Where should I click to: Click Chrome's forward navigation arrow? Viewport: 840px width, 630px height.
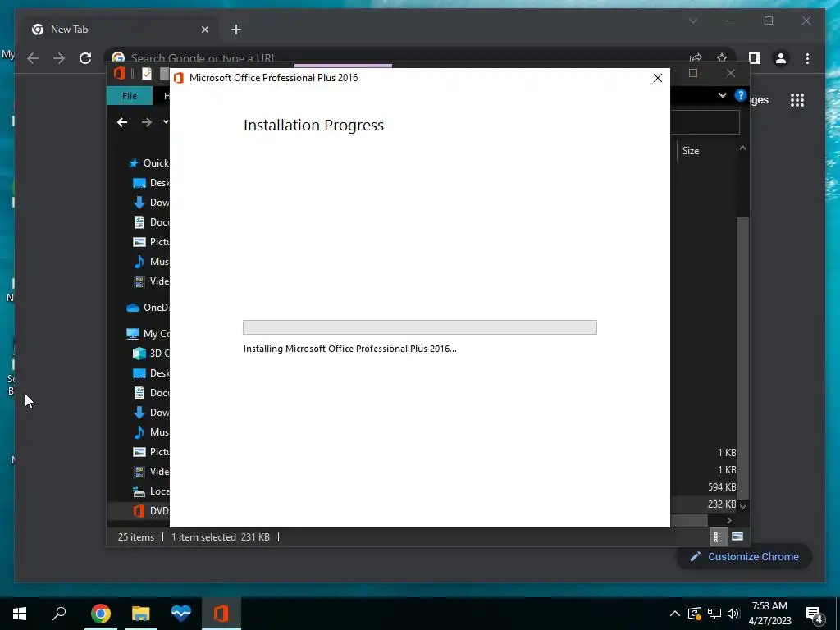point(59,58)
